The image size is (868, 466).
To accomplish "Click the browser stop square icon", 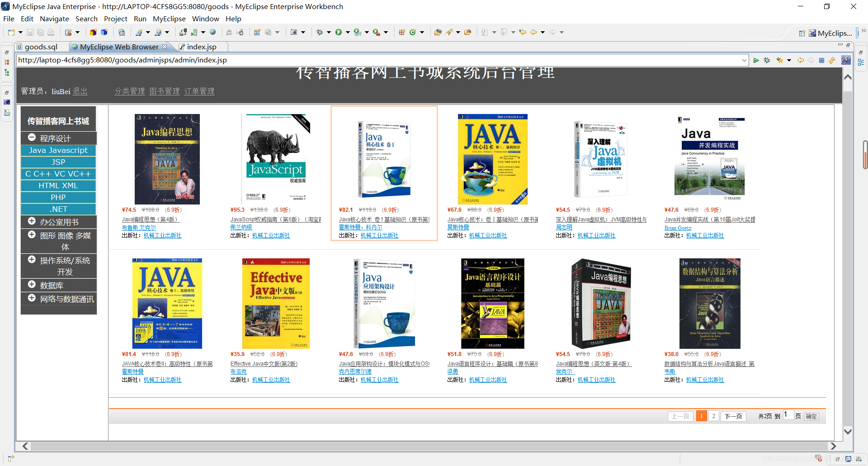I will [821, 60].
